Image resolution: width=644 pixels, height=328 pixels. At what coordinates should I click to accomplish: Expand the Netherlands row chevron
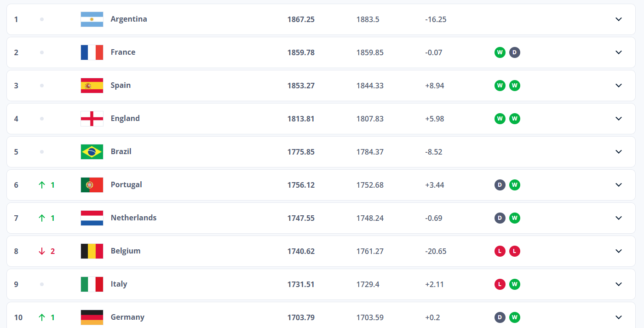pos(619,218)
